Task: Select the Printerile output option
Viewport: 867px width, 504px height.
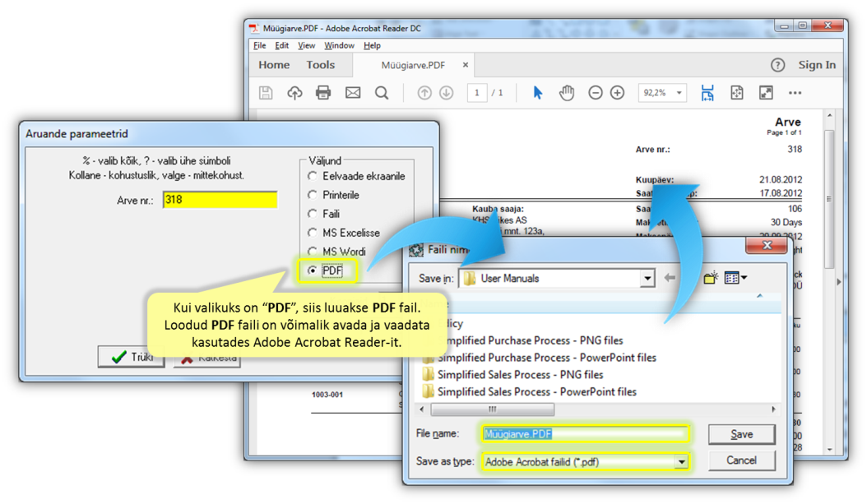Action: point(313,195)
